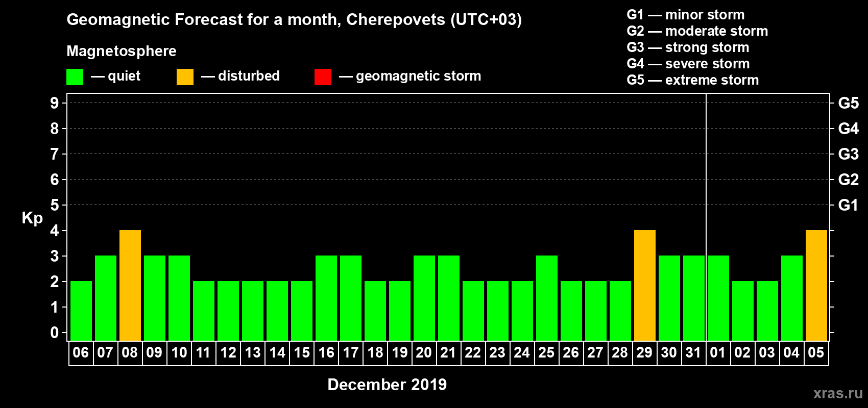Image resolution: width=868 pixels, height=408 pixels.
Task: Click the G2 label on right axis
Action: tap(849, 180)
